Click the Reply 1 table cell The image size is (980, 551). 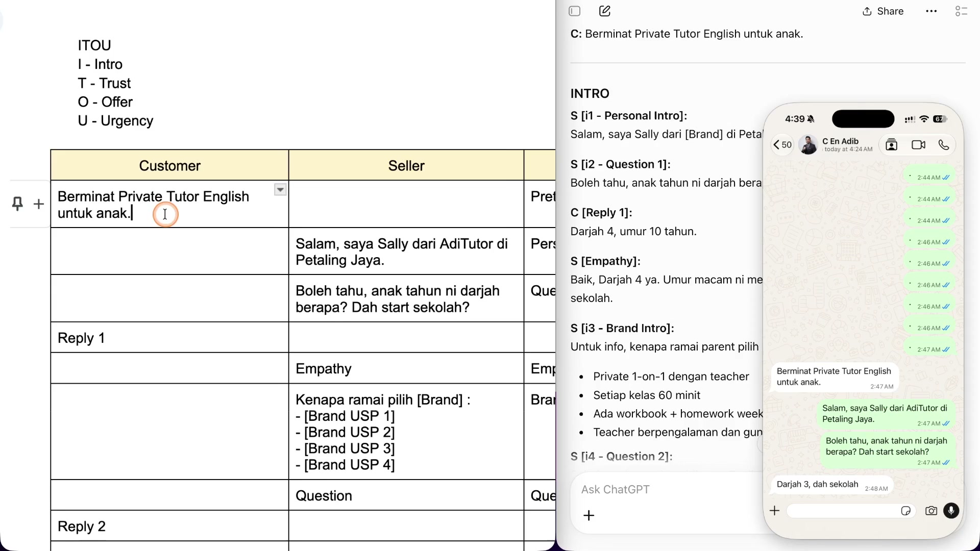[x=169, y=338]
